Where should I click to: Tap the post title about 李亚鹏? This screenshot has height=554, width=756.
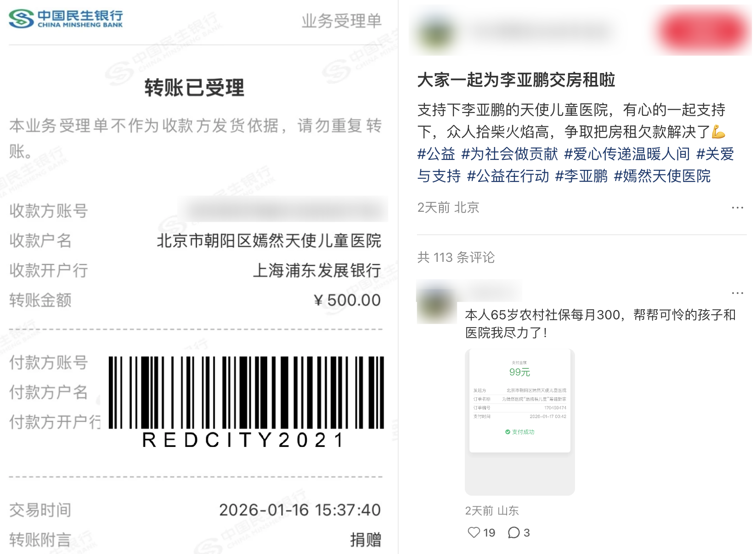point(516,80)
